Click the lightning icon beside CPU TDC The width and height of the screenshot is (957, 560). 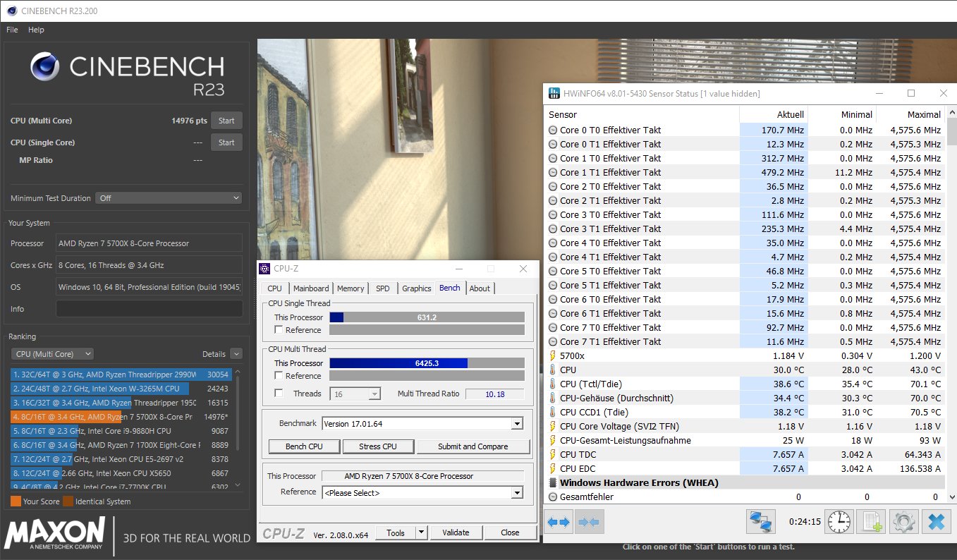click(x=553, y=454)
